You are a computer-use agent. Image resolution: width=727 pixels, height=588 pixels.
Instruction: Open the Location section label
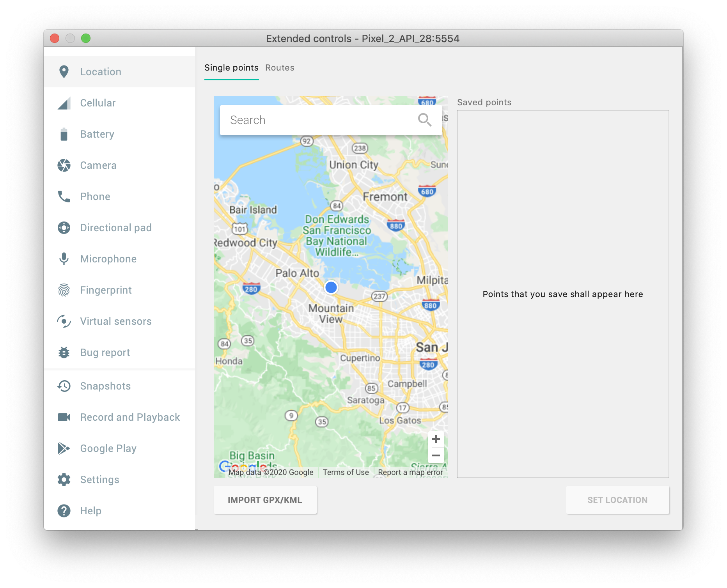[101, 72]
